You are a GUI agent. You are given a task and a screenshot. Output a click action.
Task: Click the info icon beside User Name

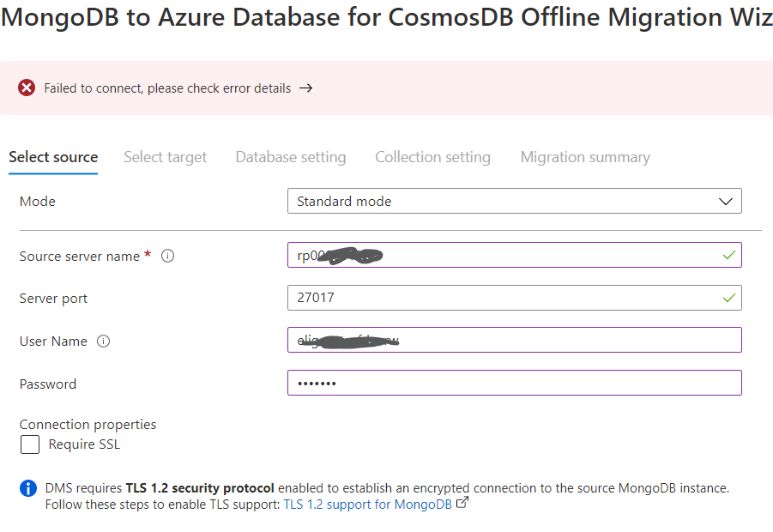(104, 341)
